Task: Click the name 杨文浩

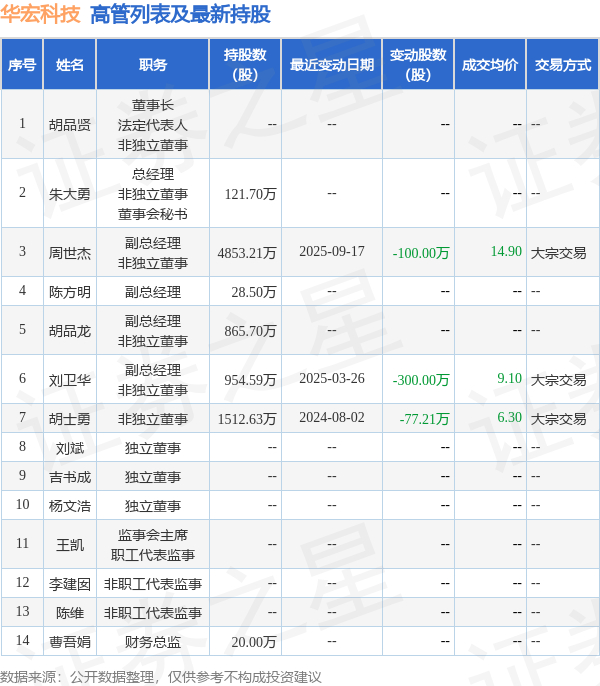Action: (x=70, y=506)
